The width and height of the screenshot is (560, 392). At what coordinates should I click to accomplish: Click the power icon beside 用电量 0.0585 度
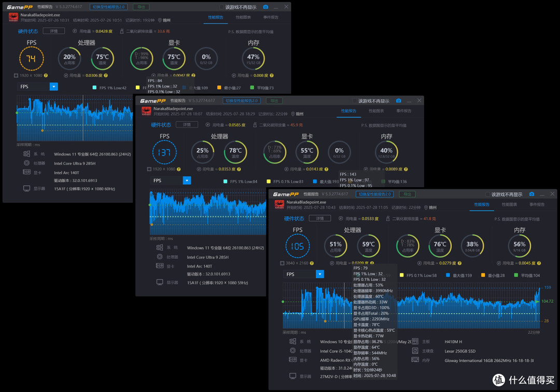tap(208, 125)
